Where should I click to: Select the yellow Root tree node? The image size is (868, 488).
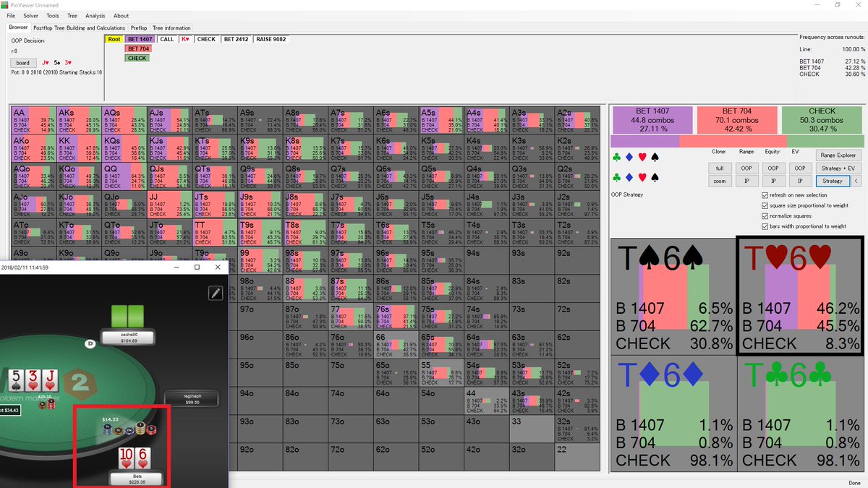pyautogui.click(x=114, y=39)
